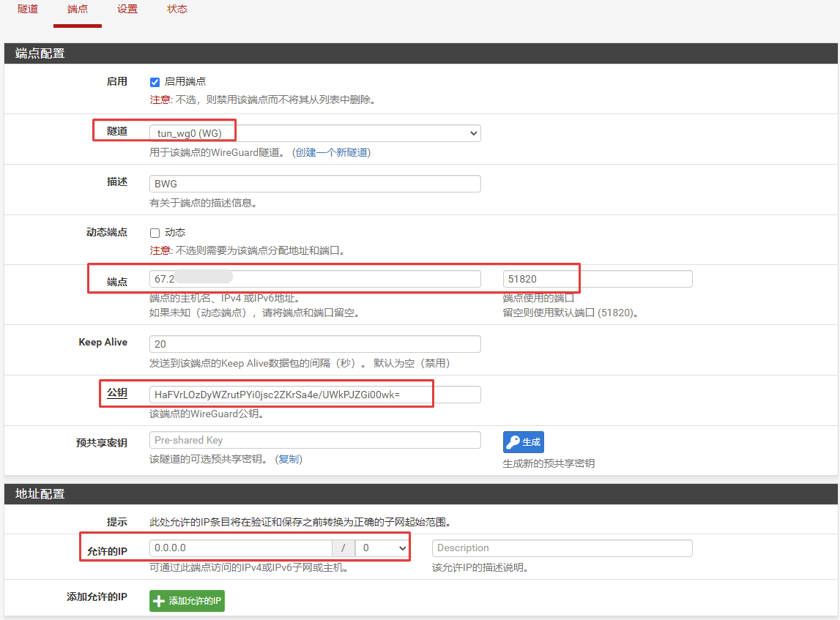Select the active 端点 tab
The image size is (840, 620).
[x=78, y=10]
